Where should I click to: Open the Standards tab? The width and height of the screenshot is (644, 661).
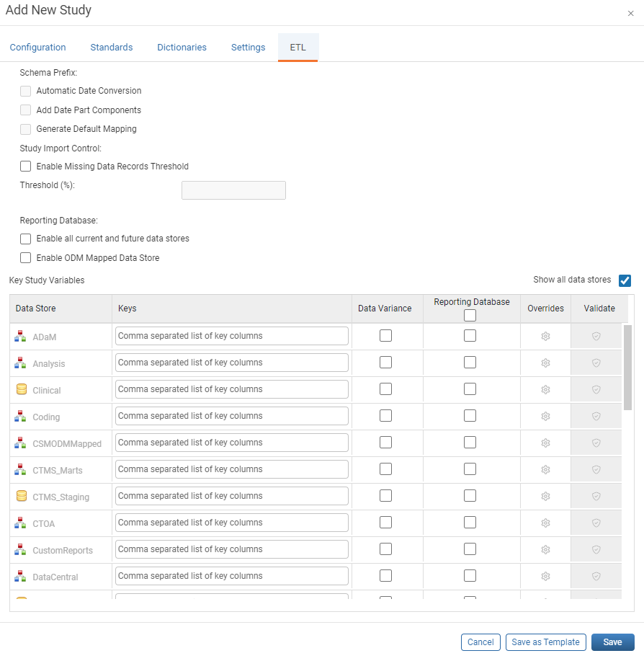point(112,48)
